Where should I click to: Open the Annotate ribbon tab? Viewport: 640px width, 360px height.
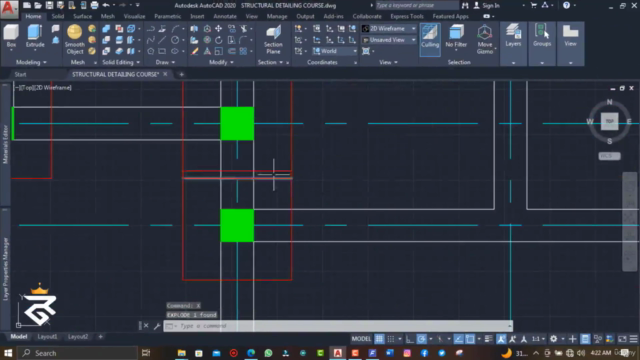point(225,16)
